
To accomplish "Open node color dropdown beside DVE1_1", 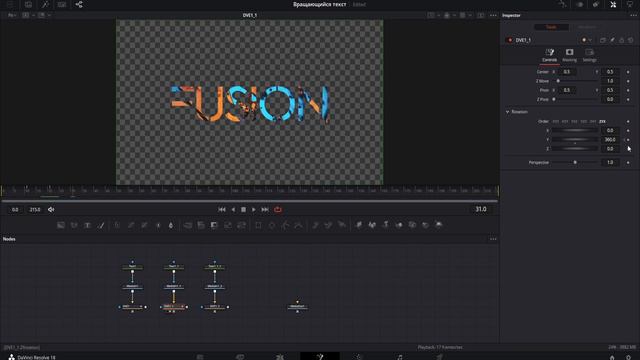I will click(587, 40).
